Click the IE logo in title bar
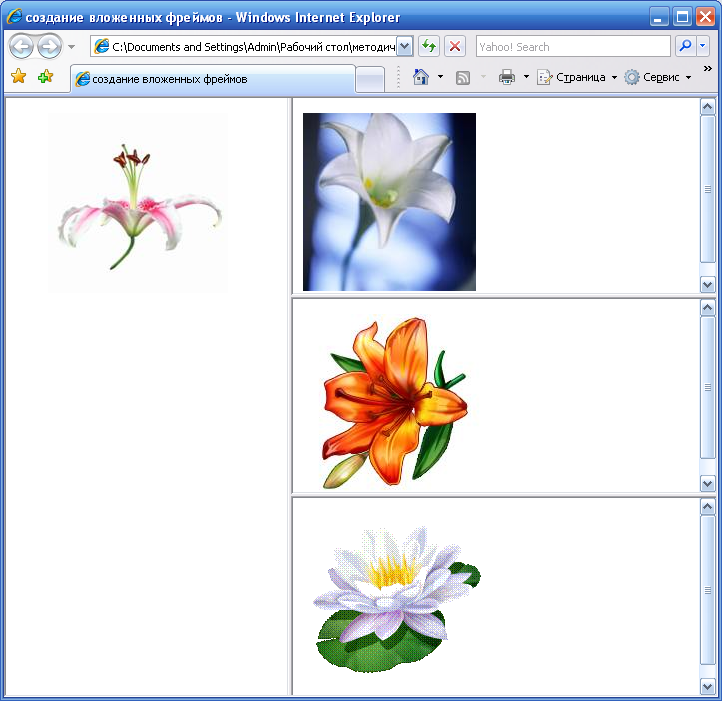 tap(14, 17)
